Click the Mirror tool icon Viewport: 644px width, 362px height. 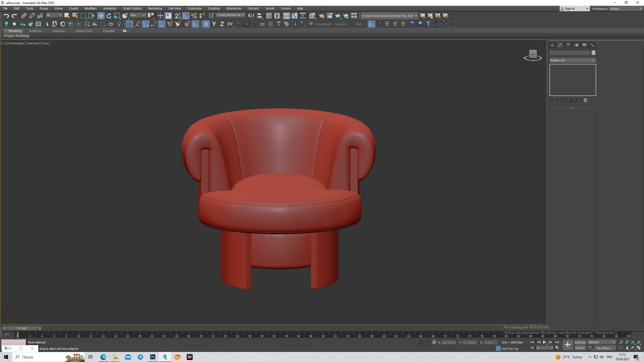[251, 16]
